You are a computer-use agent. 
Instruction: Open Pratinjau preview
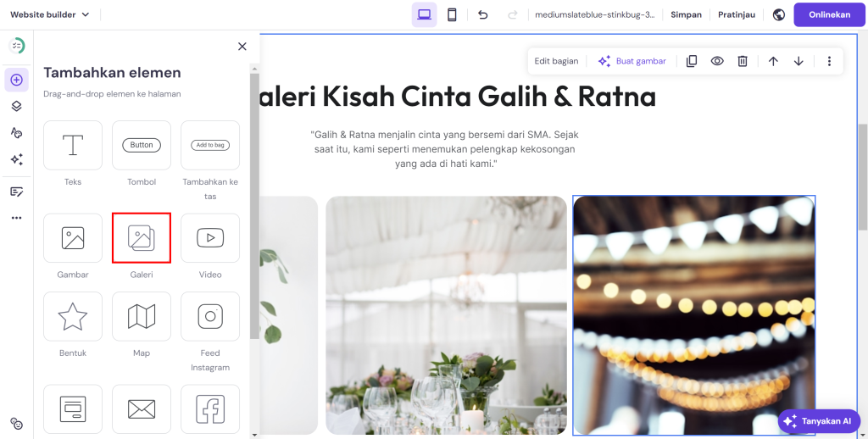[737, 15]
